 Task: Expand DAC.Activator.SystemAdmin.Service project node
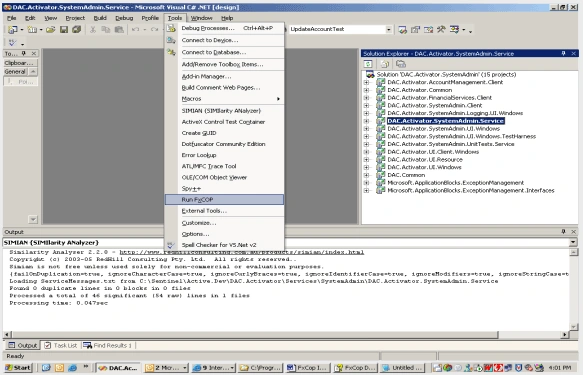(x=367, y=121)
